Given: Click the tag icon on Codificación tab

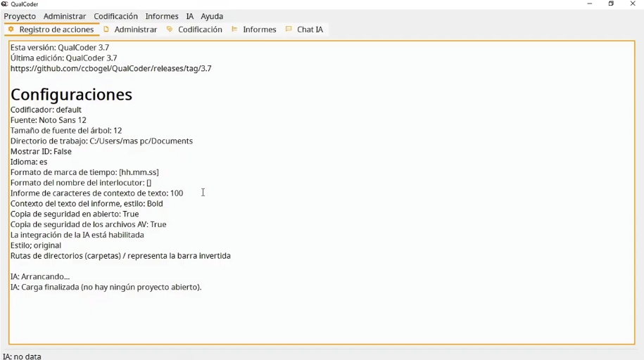Looking at the screenshot, I should tap(170, 29).
